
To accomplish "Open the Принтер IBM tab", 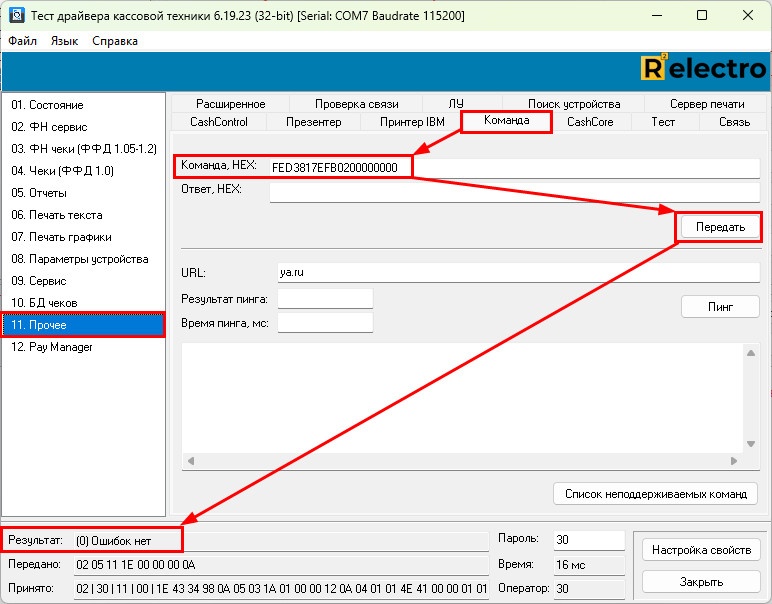I will [412, 122].
